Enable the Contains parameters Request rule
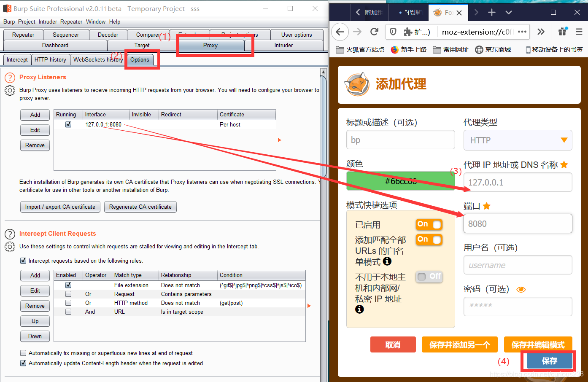Image resolution: width=588 pixels, height=382 pixels. (x=68, y=294)
